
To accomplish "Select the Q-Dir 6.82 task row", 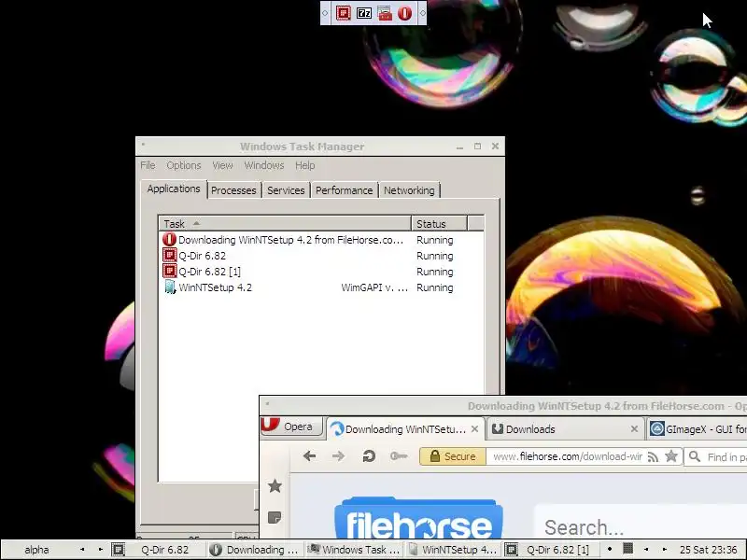I will click(321, 256).
